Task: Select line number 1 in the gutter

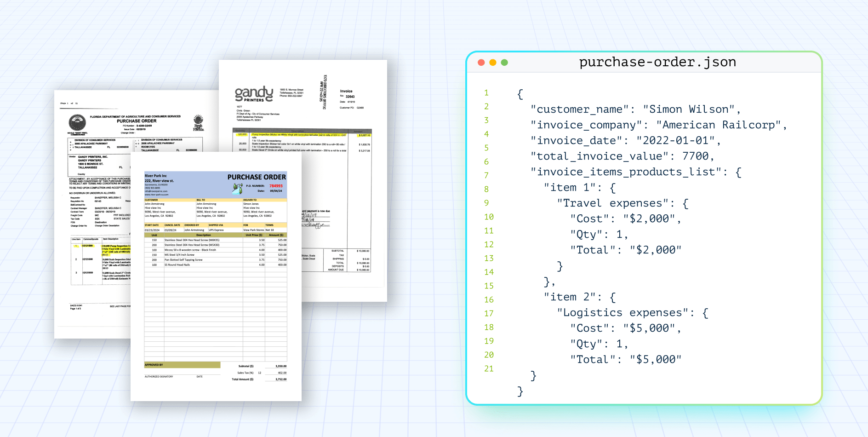Action: 486,93
